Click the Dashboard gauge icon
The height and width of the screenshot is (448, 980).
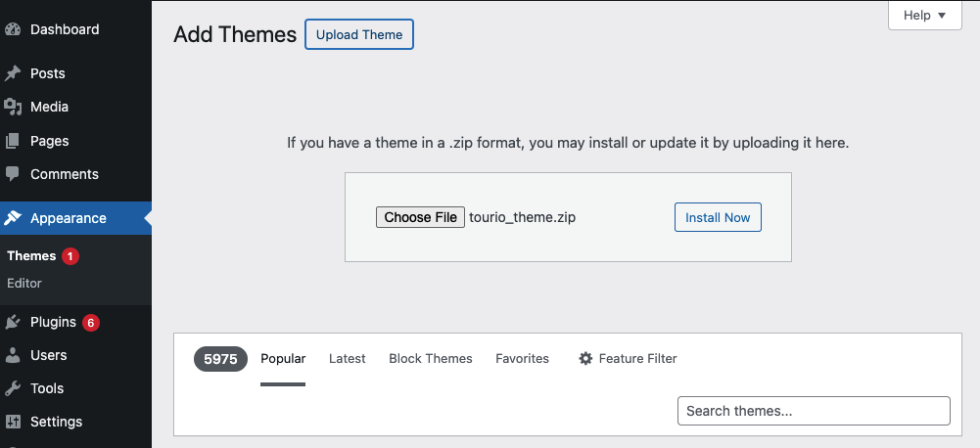[13, 29]
